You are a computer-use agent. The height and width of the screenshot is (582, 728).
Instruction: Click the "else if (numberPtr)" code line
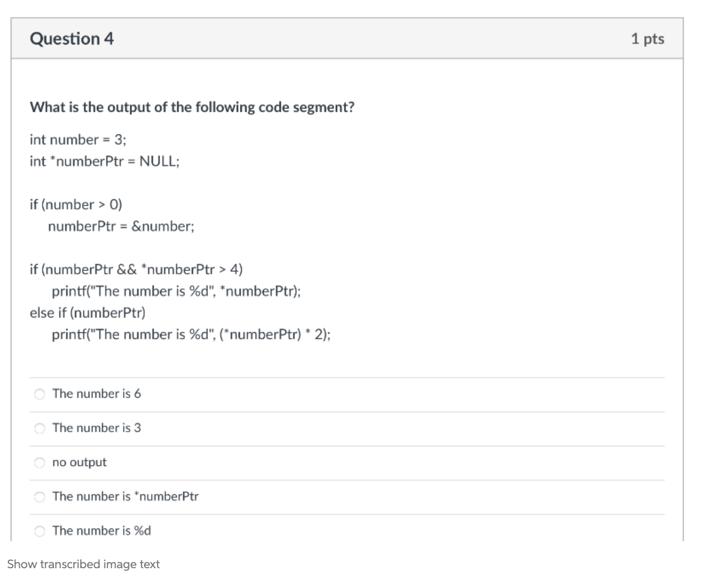coord(86,313)
